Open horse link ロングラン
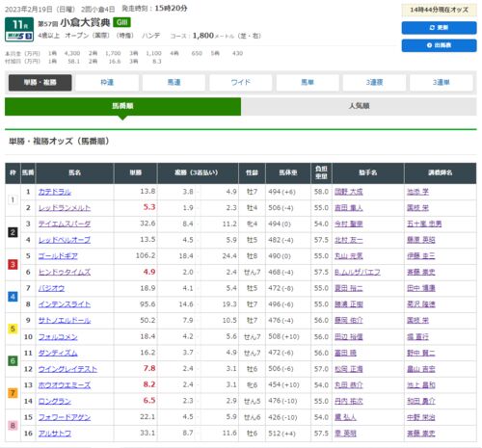Image resolution: width=482 pixels, height=448 pixels. pos(55,401)
